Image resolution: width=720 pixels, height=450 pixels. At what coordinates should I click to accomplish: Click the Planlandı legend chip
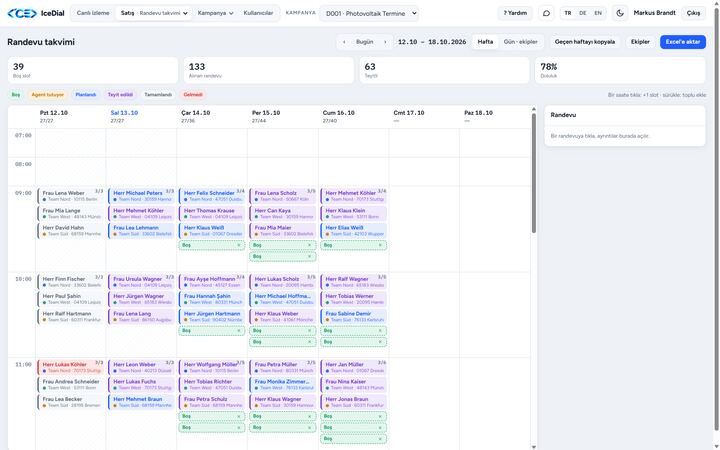click(86, 95)
